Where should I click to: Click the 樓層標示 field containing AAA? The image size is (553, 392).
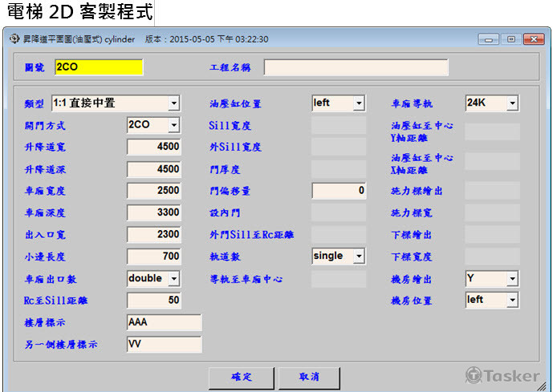pos(165,322)
